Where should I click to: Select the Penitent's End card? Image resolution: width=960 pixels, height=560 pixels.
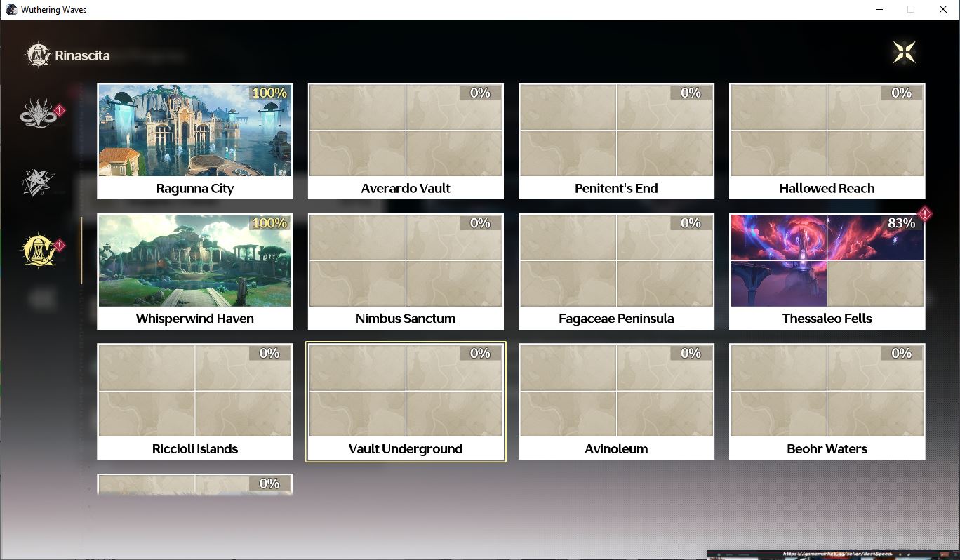pyautogui.click(x=616, y=141)
